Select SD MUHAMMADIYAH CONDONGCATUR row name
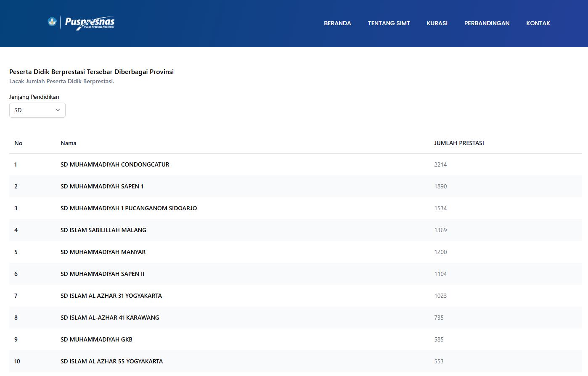This screenshot has width=588, height=376. pyautogui.click(x=115, y=164)
